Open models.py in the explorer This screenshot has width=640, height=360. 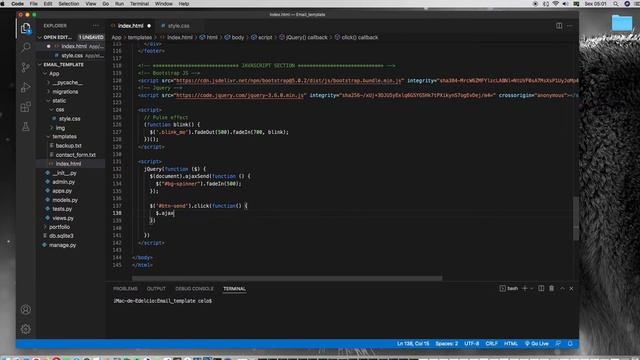(65, 200)
